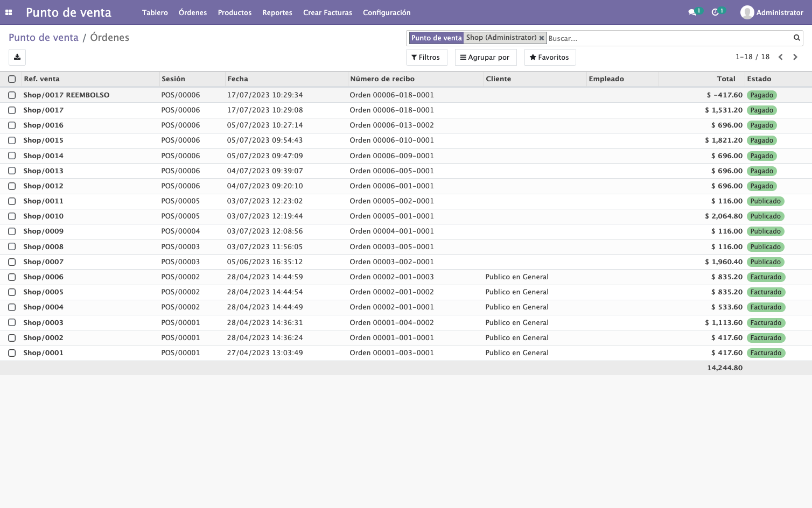Open the conversations chat bubble icon

[x=692, y=12]
